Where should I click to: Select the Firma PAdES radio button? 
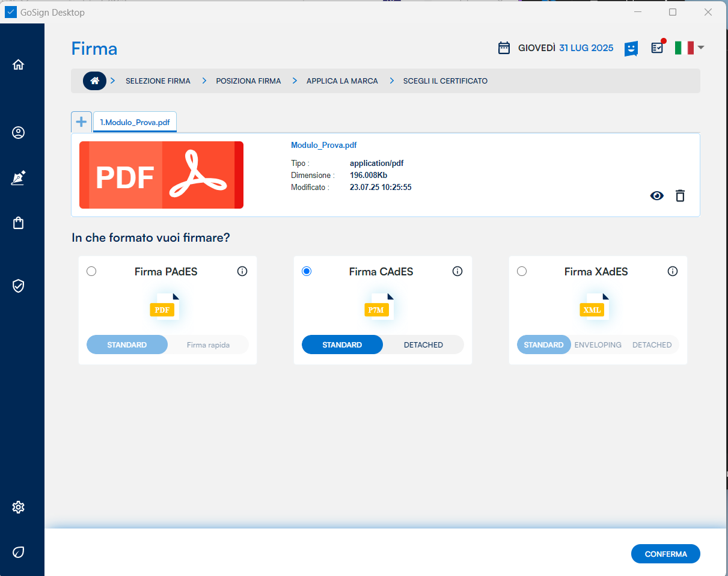coord(91,271)
